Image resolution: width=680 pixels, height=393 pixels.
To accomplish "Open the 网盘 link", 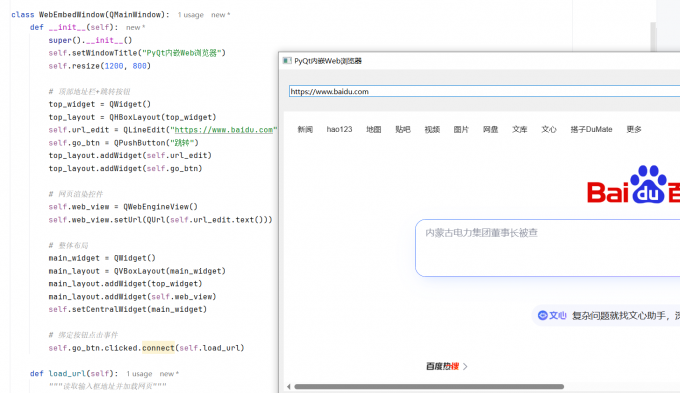I will (x=490, y=129).
